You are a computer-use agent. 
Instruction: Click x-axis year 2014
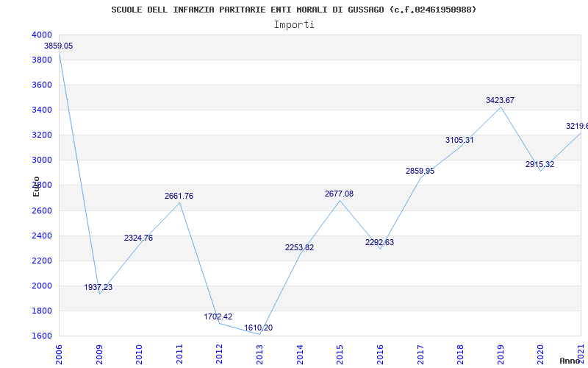300,354
